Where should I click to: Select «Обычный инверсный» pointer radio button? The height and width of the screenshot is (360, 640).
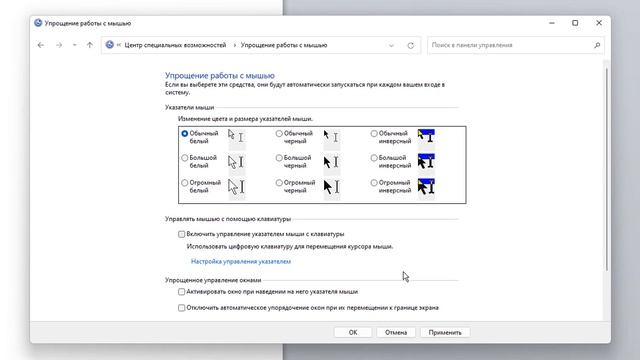pos(374,133)
